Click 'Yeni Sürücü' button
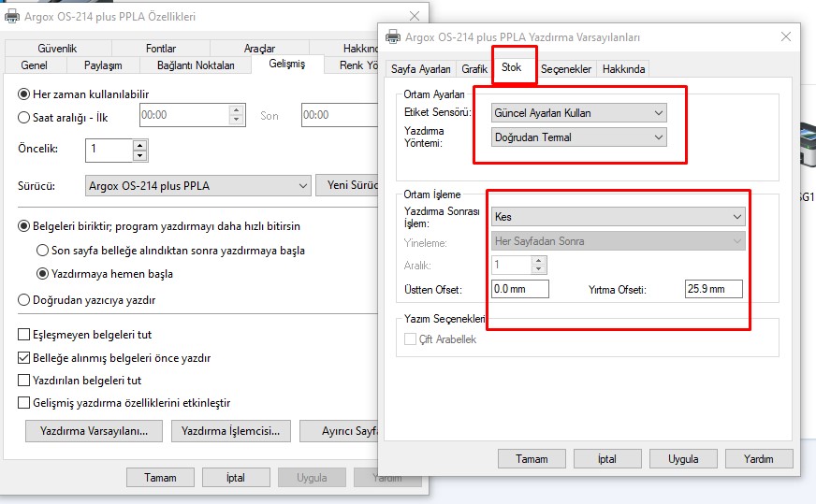816x504 pixels. [x=347, y=185]
